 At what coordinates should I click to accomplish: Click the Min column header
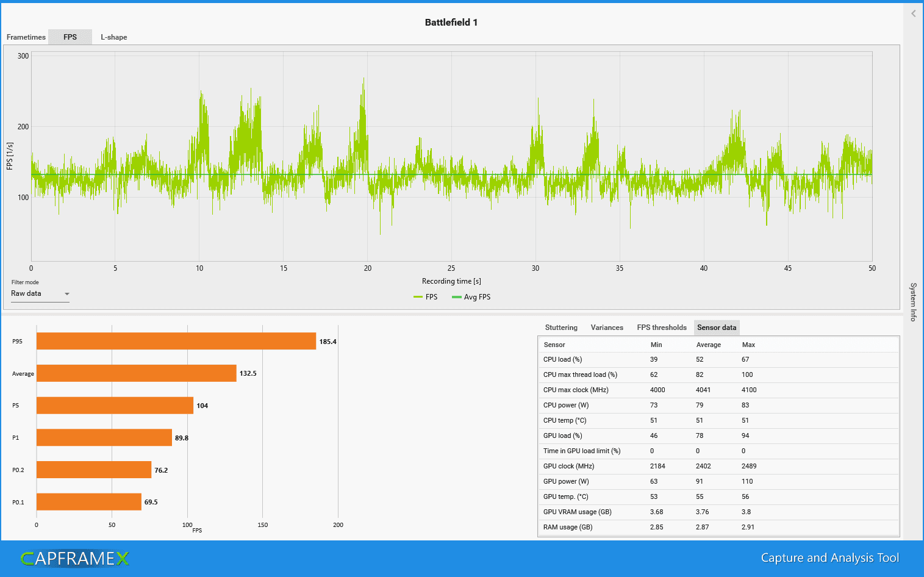(656, 345)
